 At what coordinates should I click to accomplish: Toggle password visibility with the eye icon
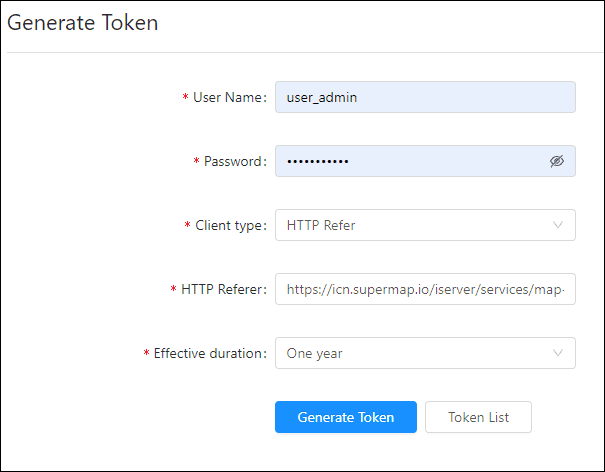tap(557, 161)
